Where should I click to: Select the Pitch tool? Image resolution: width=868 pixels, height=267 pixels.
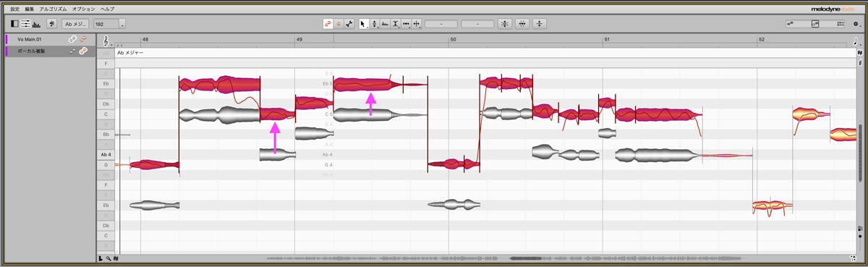374,24
